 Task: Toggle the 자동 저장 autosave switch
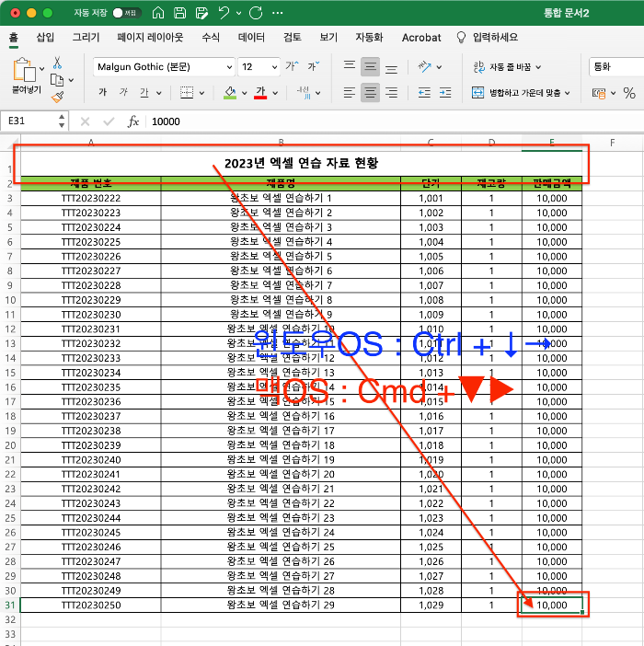[x=127, y=13]
